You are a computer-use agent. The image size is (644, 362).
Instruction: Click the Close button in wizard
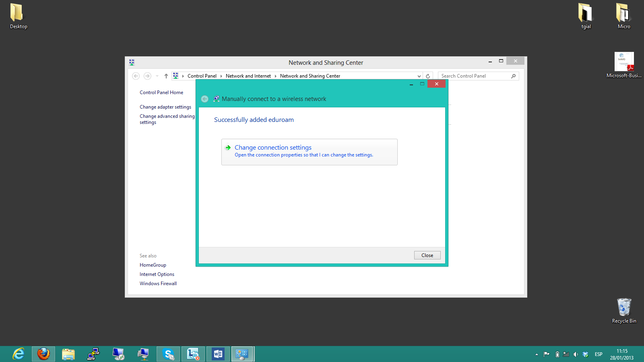pos(427,255)
